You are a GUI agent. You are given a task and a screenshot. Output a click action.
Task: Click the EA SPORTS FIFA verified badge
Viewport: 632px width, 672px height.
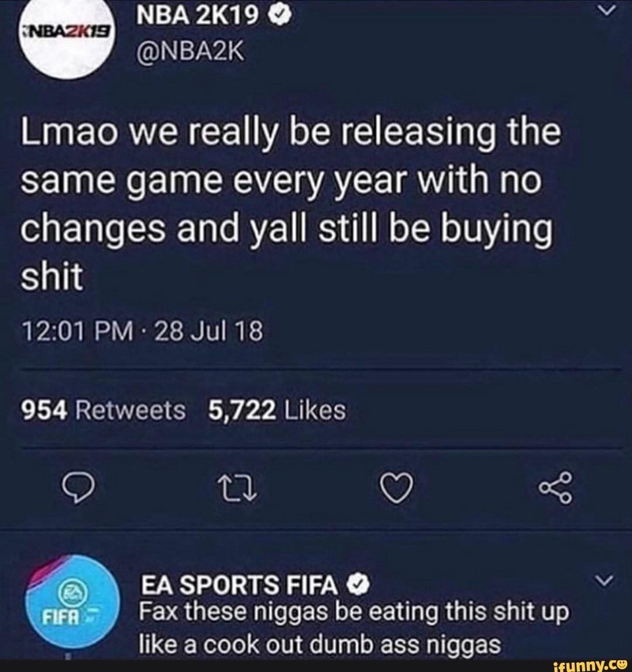pos(358,585)
